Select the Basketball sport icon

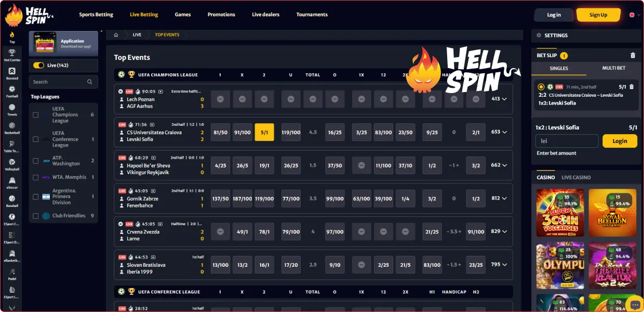12,128
